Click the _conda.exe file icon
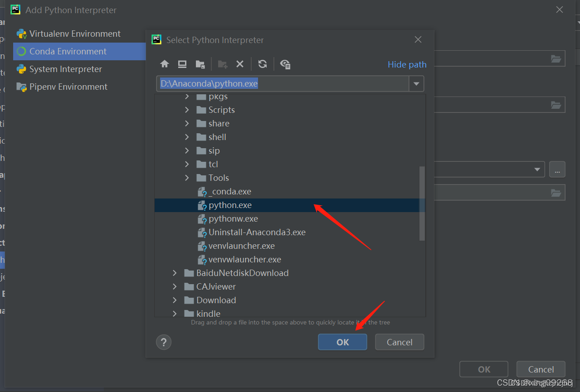Screen dimensions: 580x392 202,192
